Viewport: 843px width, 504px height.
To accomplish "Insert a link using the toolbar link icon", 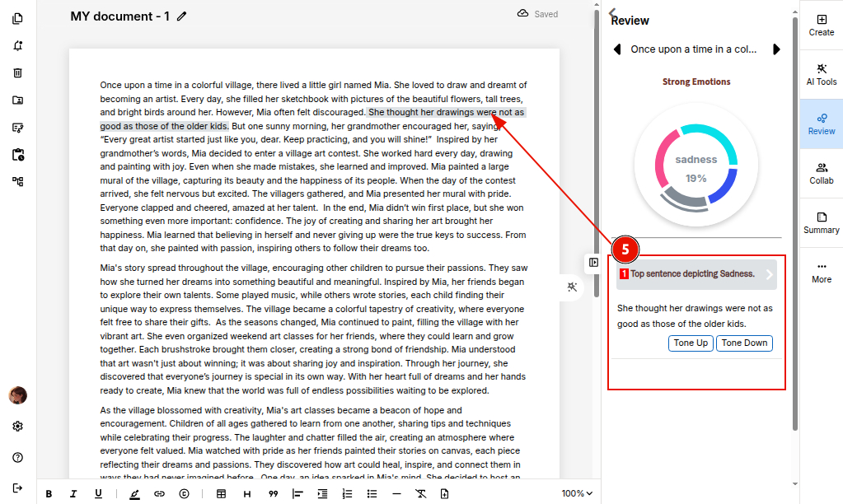I will click(159, 494).
